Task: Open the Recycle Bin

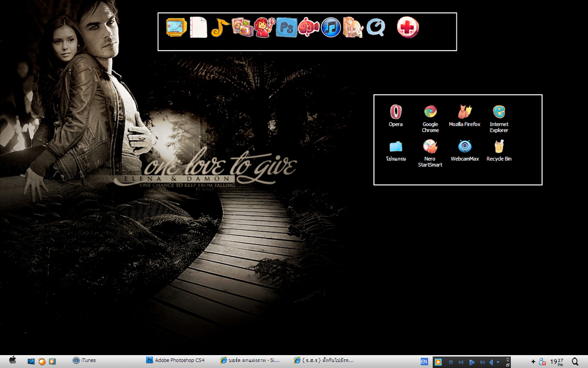Action: click(x=499, y=150)
